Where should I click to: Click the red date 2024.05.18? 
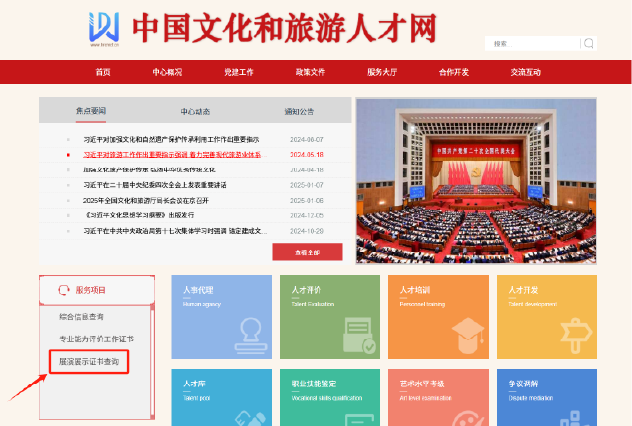coord(307,155)
